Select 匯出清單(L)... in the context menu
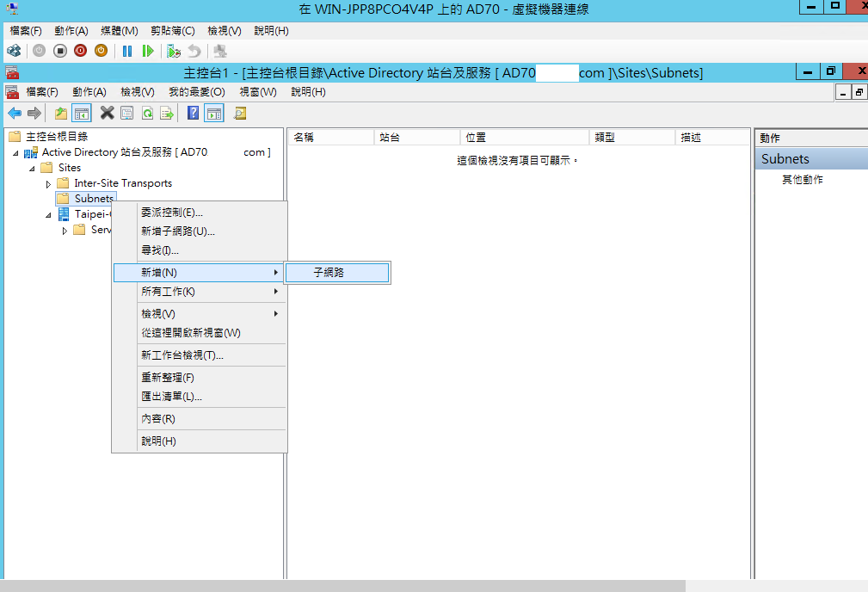 (200, 397)
